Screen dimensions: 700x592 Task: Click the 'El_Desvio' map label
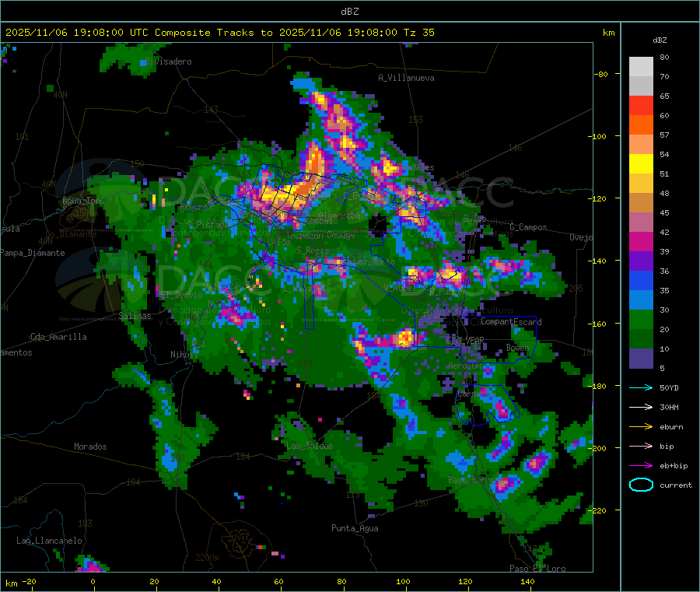(181, 295)
